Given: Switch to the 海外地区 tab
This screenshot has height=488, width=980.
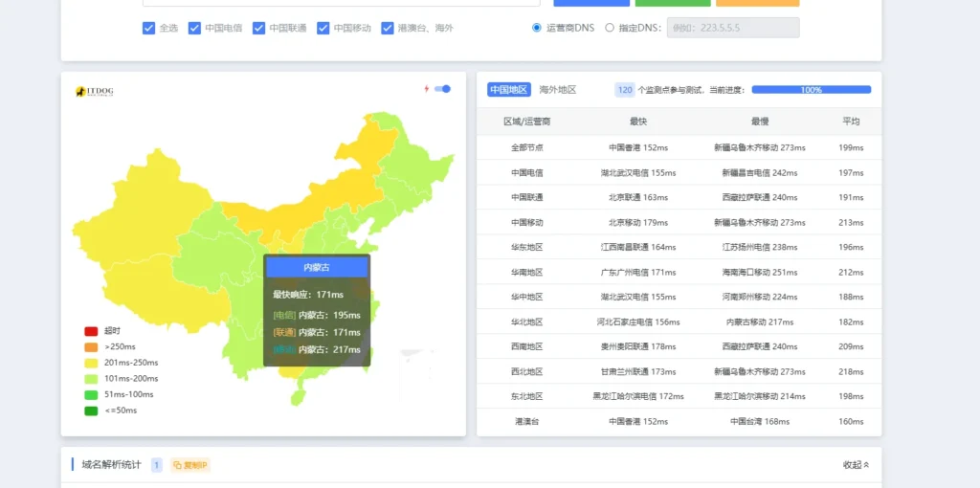Looking at the screenshot, I should coord(557,90).
